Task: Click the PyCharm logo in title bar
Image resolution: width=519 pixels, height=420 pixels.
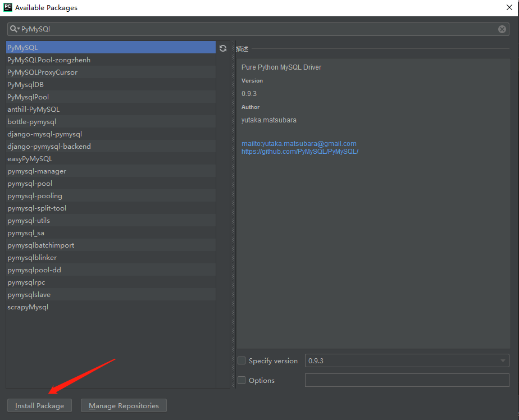Action: [x=8, y=7]
